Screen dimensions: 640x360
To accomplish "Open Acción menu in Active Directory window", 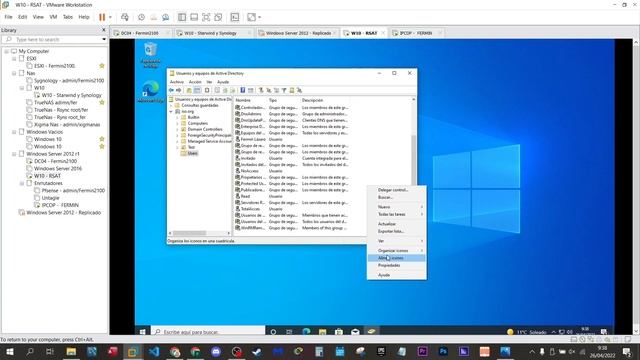I will coord(195,82).
